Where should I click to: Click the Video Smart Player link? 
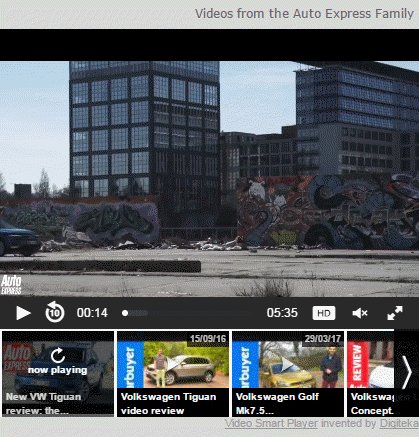point(271,424)
